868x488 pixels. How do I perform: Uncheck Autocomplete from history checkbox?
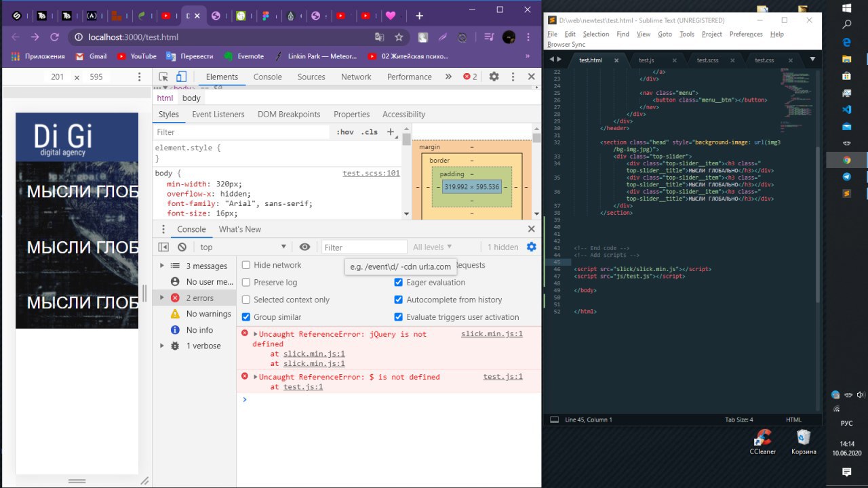point(399,300)
